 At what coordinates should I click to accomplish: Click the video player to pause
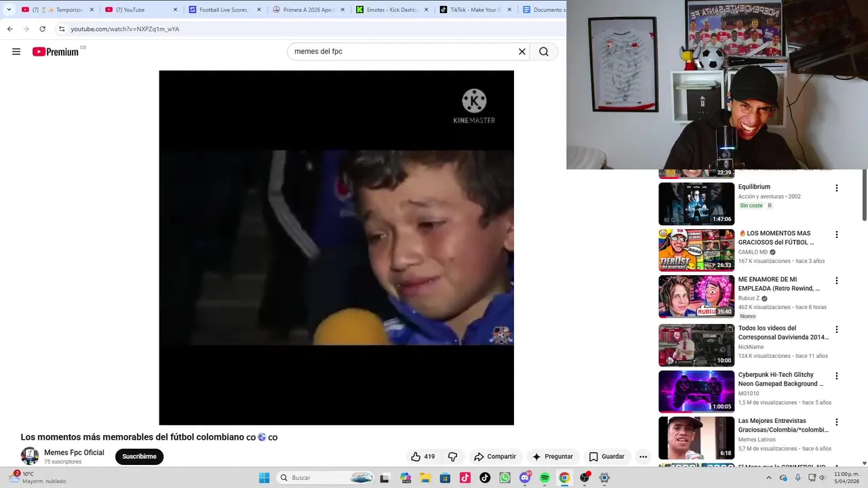[x=336, y=247]
